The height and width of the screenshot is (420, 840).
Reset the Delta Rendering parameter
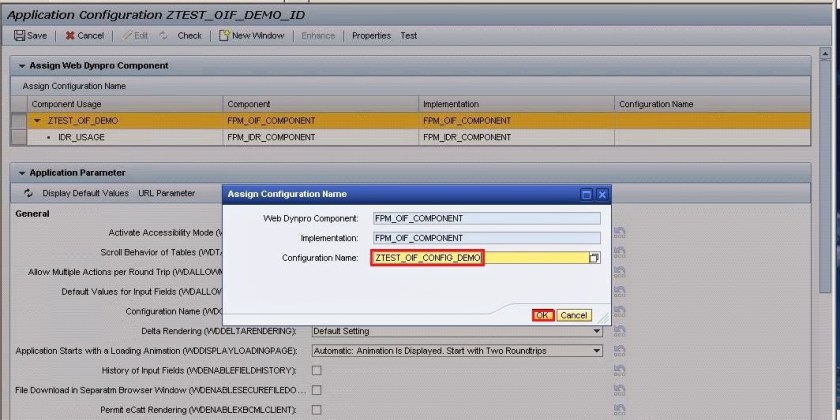[x=620, y=331]
